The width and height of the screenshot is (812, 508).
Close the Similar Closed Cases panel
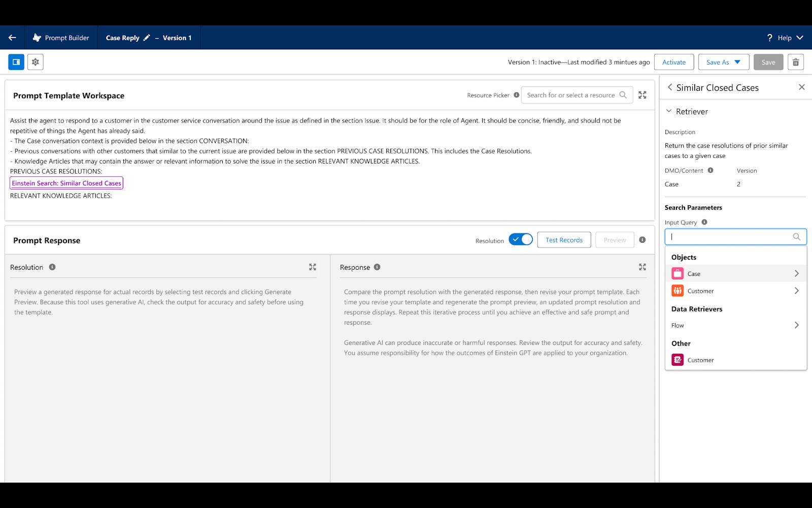(802, 87)
